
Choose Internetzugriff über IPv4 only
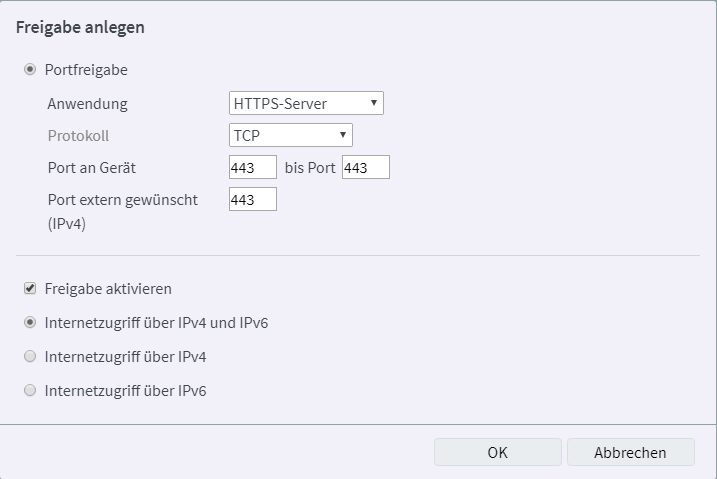click(30, 357)
